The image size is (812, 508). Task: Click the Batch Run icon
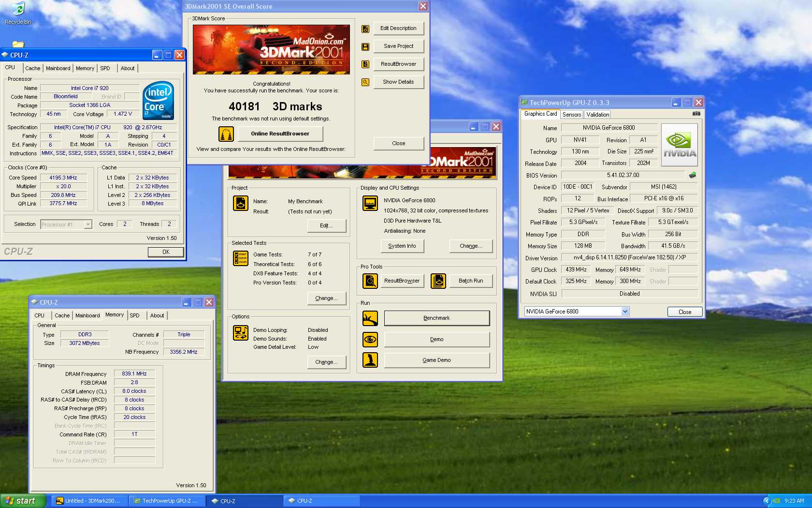pos(438,281)
